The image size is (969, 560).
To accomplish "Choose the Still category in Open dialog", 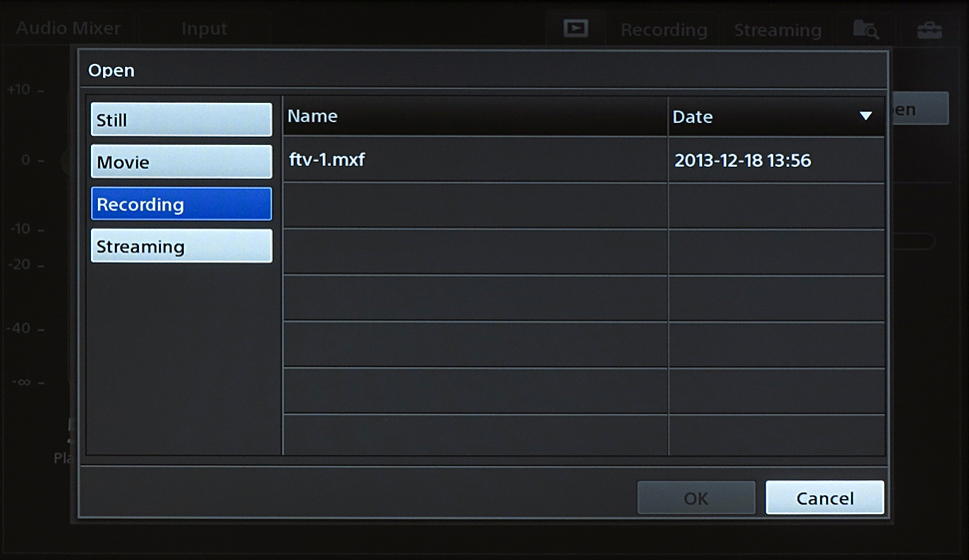I will click(x=181, y=120).
